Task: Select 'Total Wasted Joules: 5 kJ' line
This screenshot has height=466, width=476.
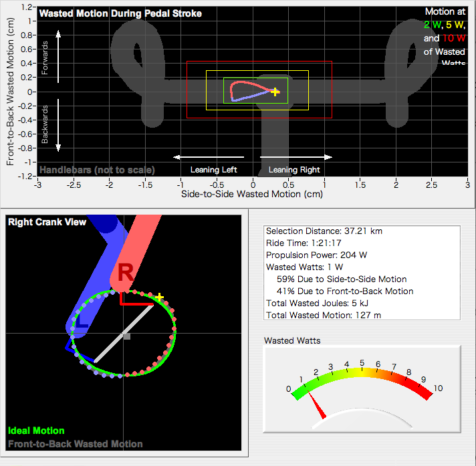Action: [x=318, y=304]
